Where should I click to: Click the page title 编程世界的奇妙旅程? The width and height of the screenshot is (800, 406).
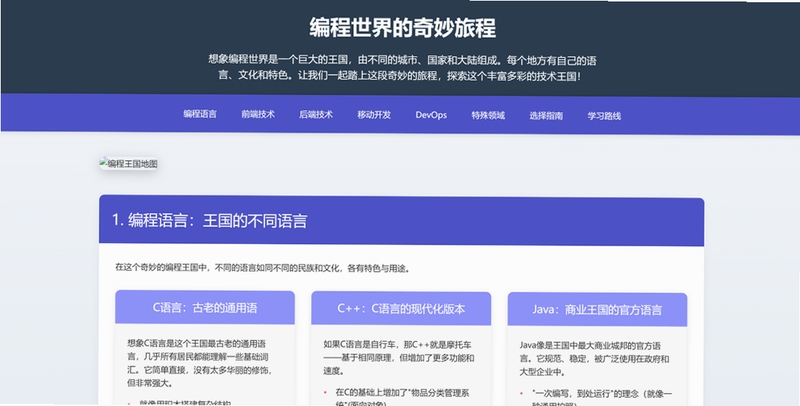pyautogui.click(x=403, y=27)
